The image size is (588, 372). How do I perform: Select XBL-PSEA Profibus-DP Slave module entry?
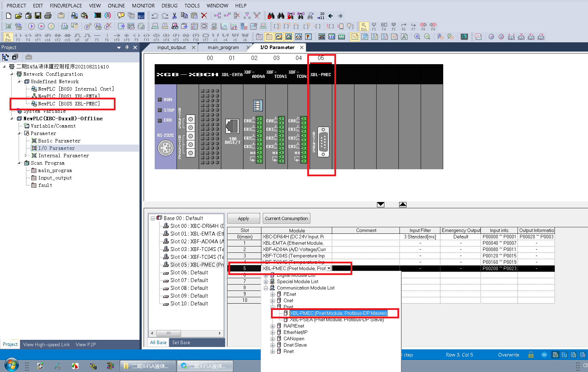tap(336, 320)
